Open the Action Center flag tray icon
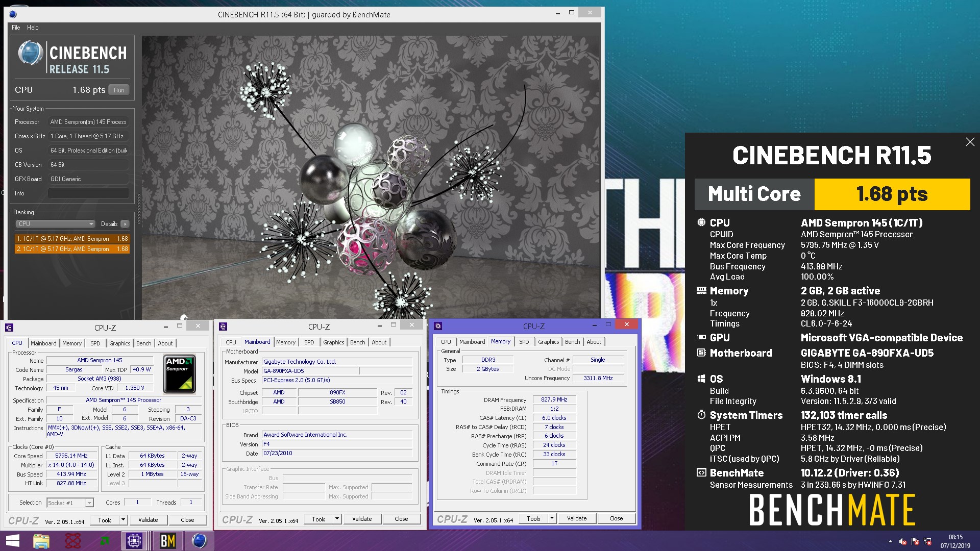Screen dimensions: 980x551 point(915,541)
